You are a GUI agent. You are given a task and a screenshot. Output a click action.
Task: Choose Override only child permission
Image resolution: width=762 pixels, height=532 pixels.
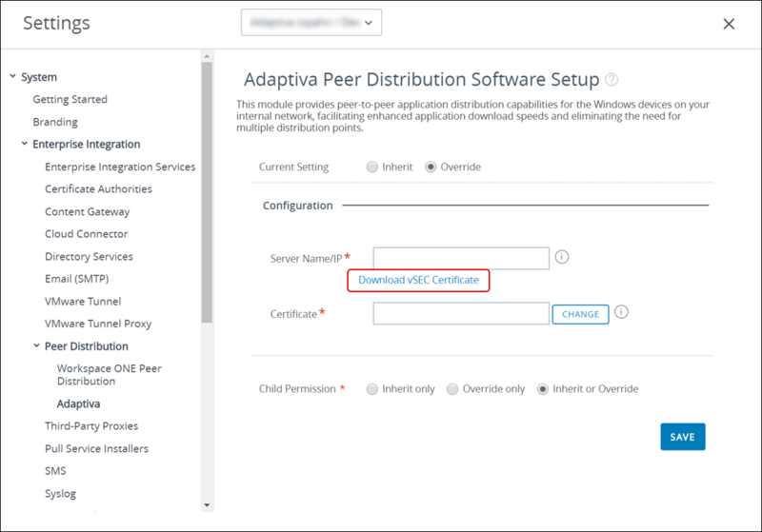pos(452,389)
